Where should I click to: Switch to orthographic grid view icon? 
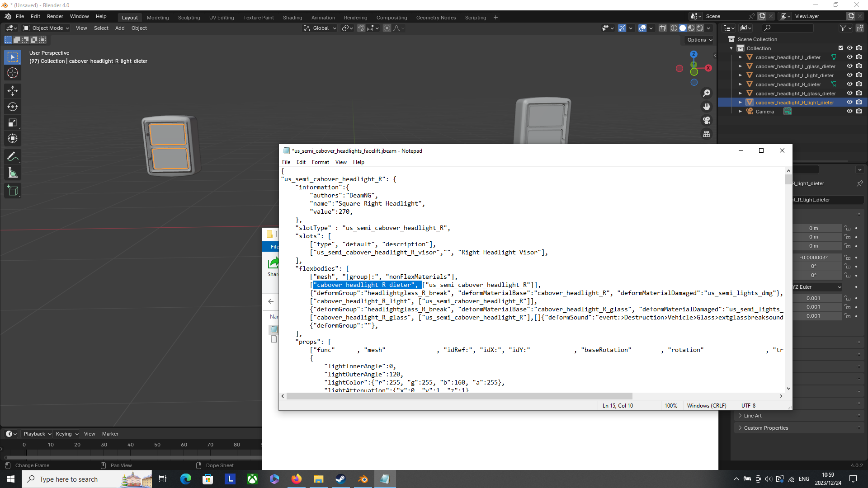pyautogui.click(x=706, y=134)
